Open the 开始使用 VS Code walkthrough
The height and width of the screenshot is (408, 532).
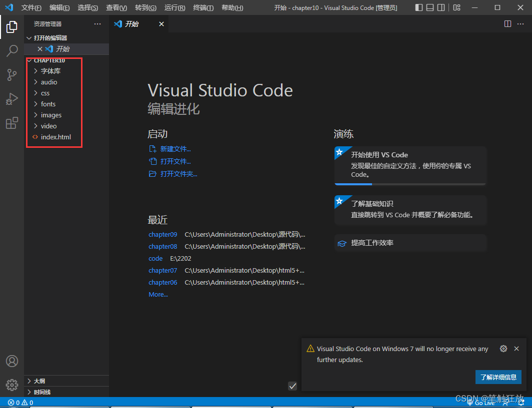point(410,166)
